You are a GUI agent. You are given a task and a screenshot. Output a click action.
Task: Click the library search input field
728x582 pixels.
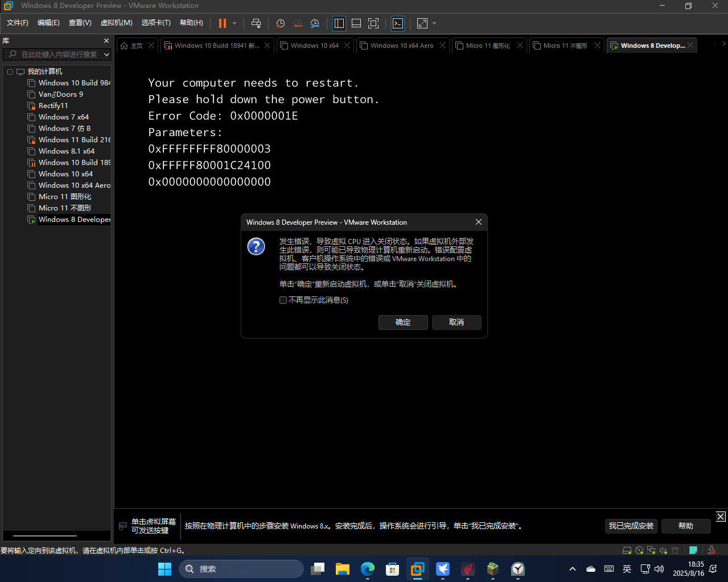point(57,55)
